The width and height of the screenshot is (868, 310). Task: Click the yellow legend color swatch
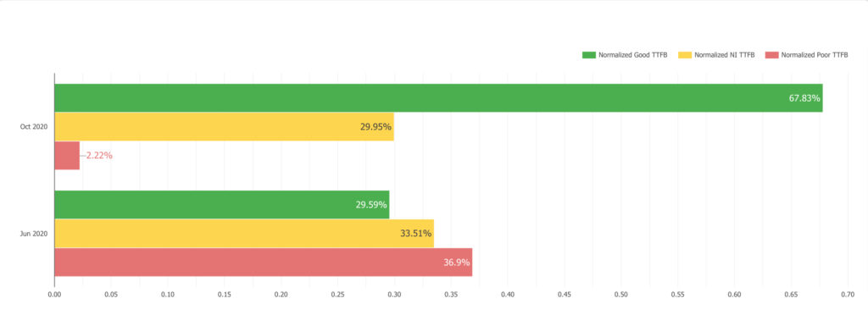[685, 55]
